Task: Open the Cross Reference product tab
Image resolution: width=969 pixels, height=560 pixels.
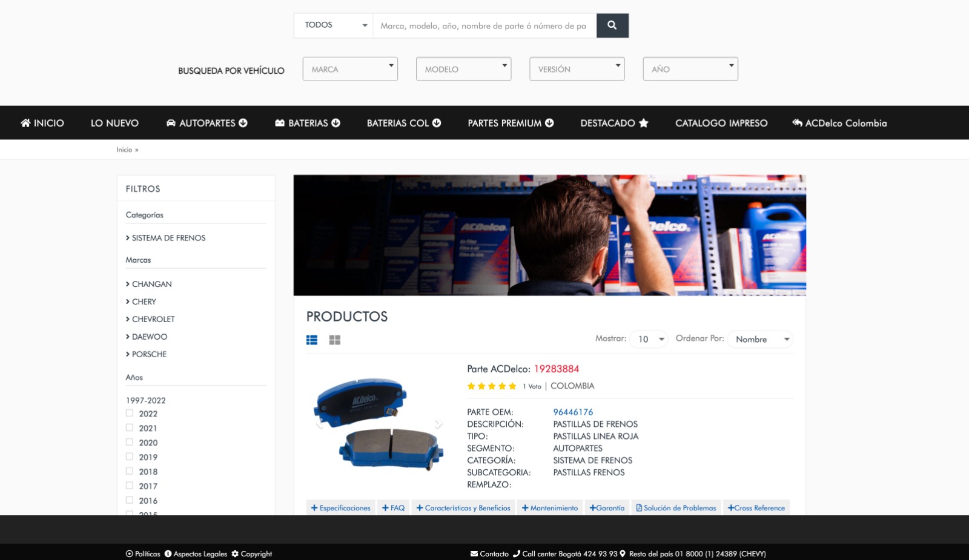Action: pyautogui.click(x=756, y=508)
